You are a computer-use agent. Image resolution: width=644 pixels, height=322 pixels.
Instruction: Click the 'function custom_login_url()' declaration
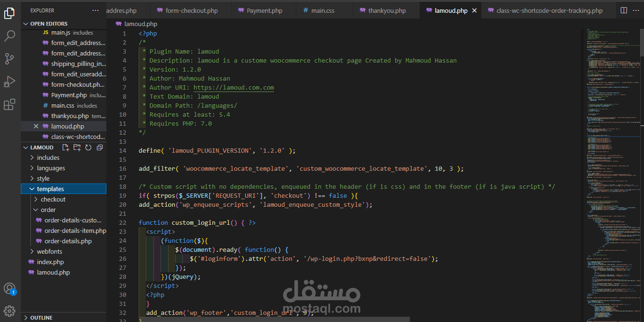(x=188, y=223)
